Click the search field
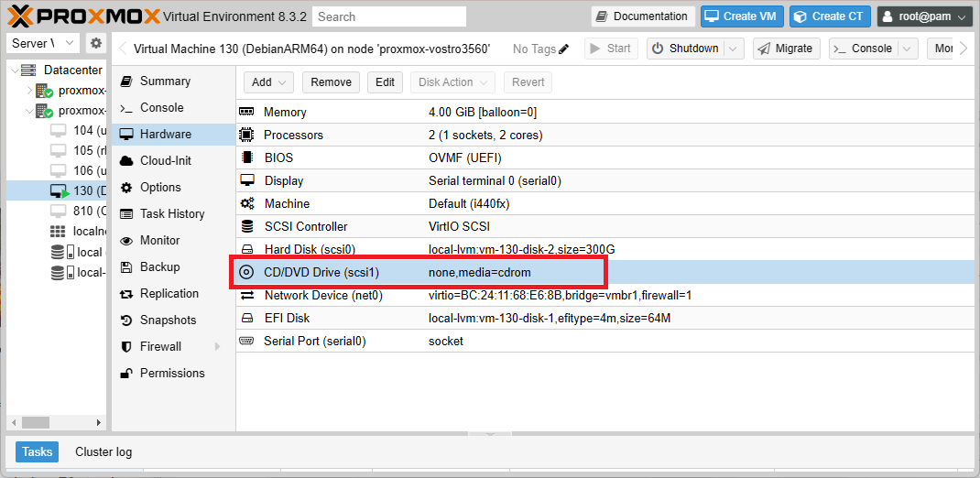 coord(389,16)
